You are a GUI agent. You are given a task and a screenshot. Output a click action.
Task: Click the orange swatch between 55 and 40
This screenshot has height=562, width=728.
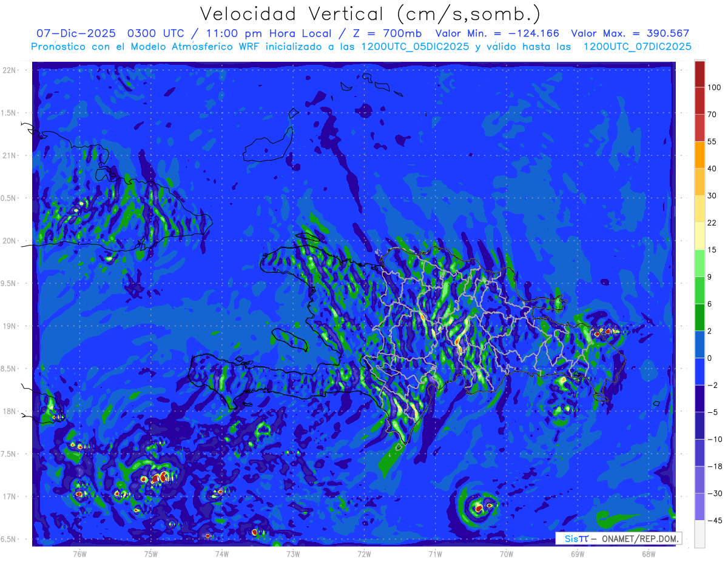[x=699, y=155]
